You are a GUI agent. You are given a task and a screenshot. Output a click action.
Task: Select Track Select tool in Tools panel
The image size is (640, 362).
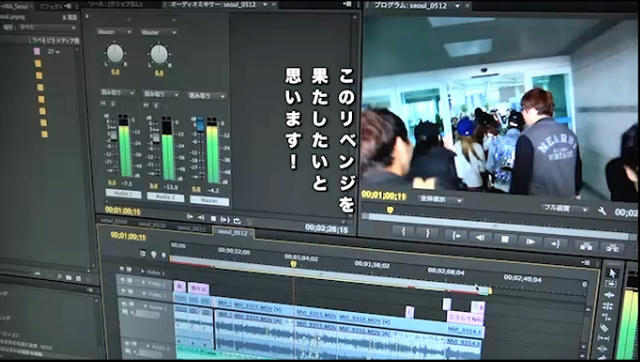(611, 284)
